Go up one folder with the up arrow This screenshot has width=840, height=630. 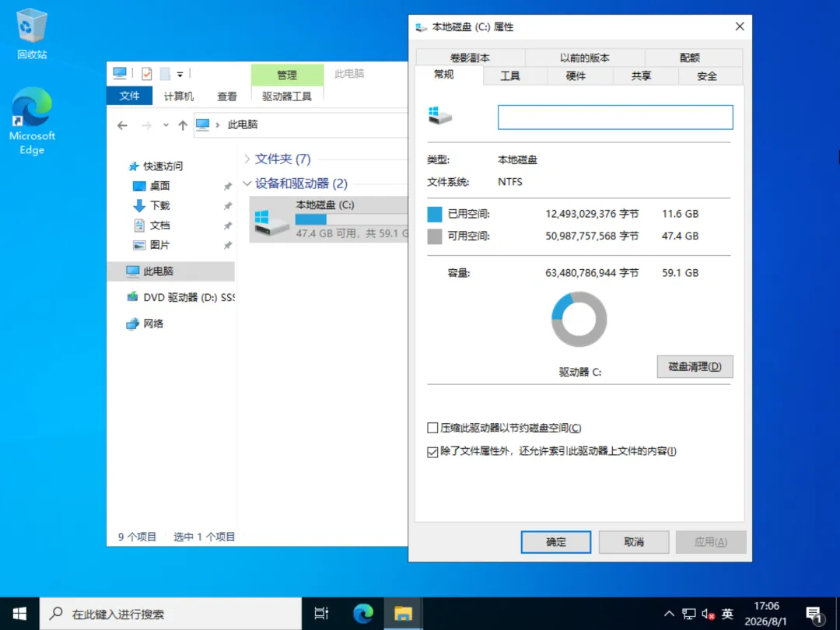(183, 125)
